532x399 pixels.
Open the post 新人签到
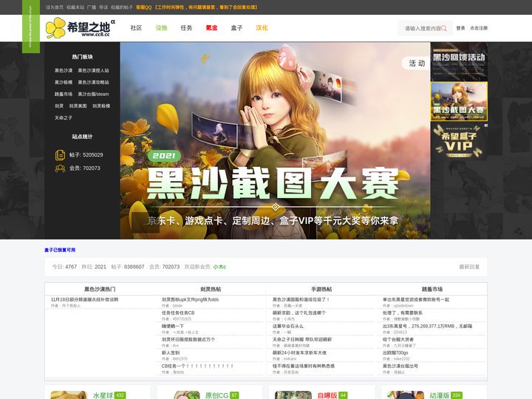coord(171,353)
